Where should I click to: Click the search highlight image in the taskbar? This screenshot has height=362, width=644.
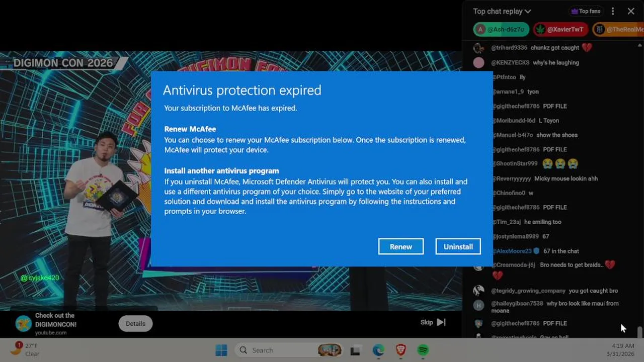pyautogui.click(x=330, y=350)
